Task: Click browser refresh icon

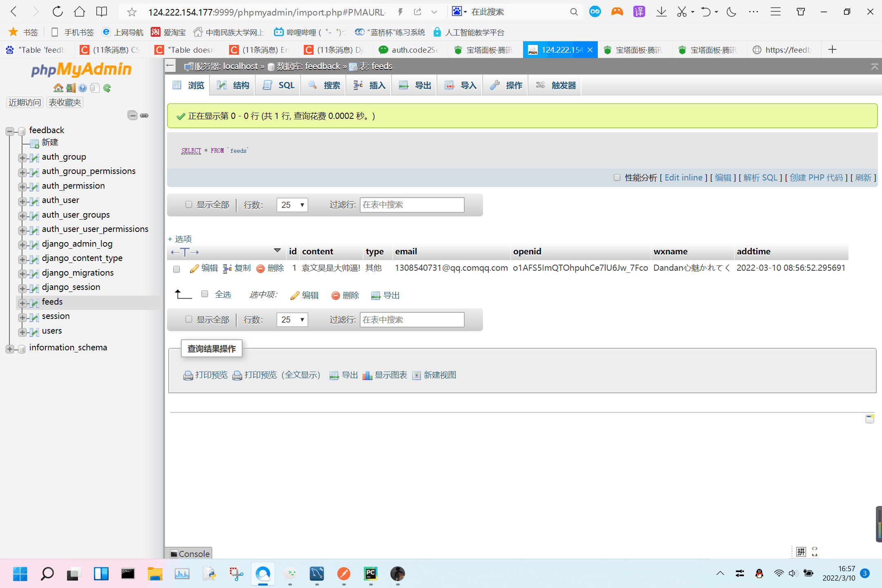Action: pos(58,12)
